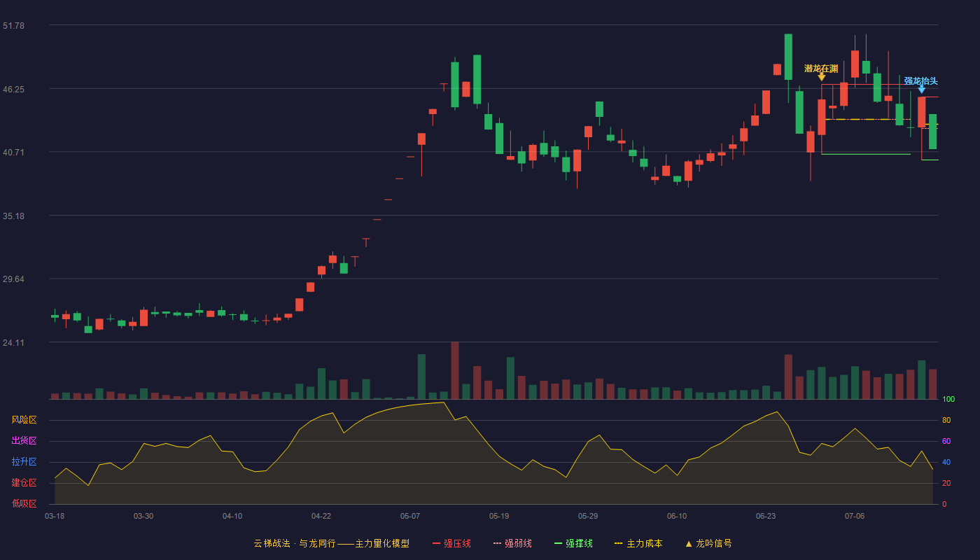Toggle the 强压线 legend entry

click(x=451, y=543)
